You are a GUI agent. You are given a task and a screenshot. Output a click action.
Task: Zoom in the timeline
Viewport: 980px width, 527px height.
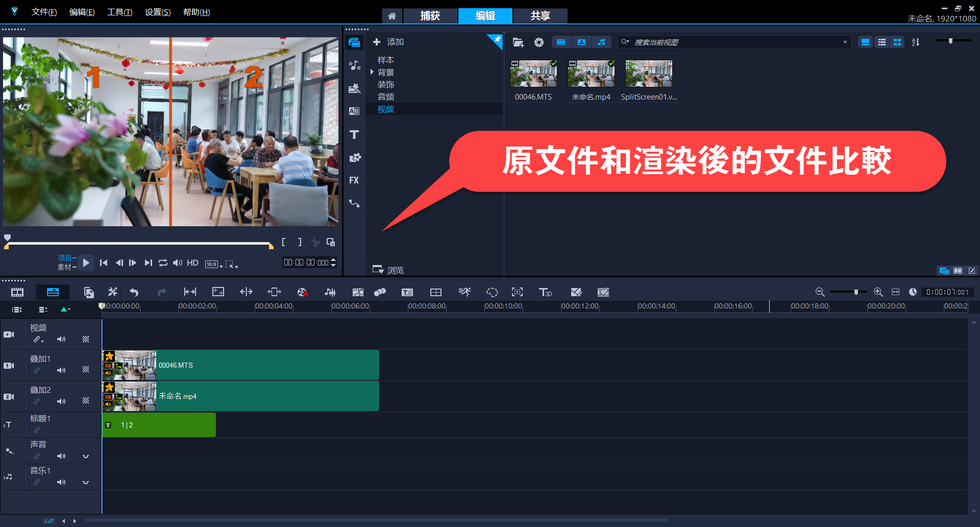pyautogui.click(x=878, y=292)
